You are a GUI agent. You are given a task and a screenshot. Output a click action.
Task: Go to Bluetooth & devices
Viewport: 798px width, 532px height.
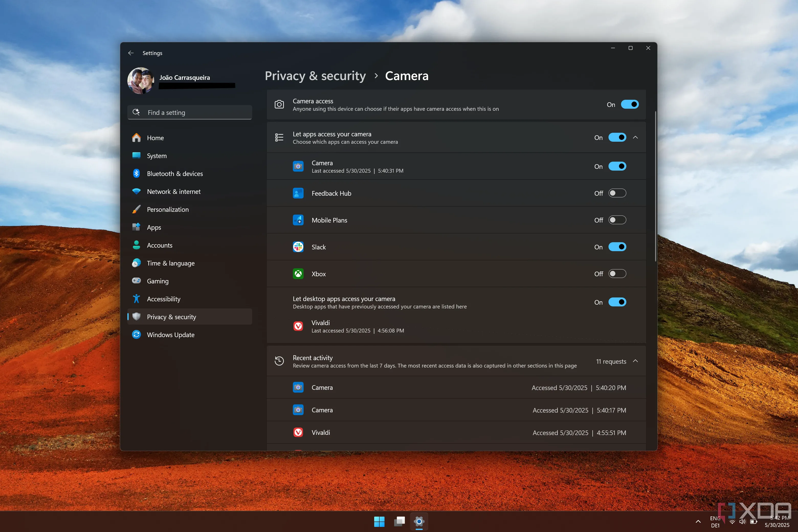coord(190,174)
